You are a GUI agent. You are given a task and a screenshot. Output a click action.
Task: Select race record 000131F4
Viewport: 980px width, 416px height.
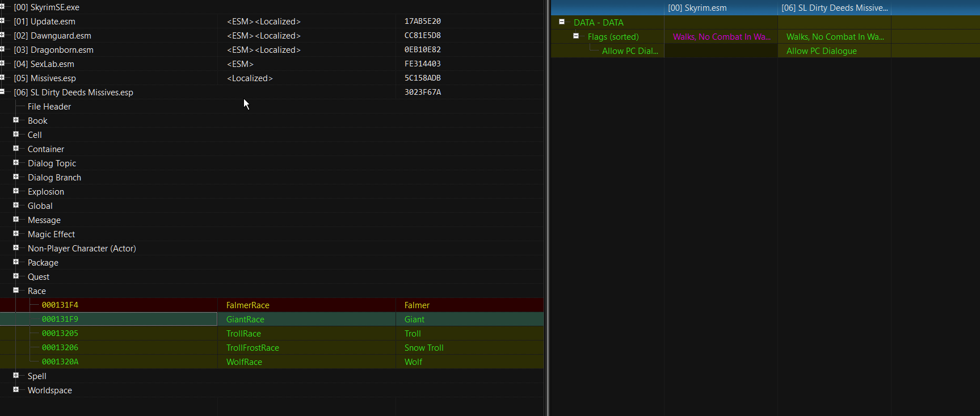[x=60, y=305]
